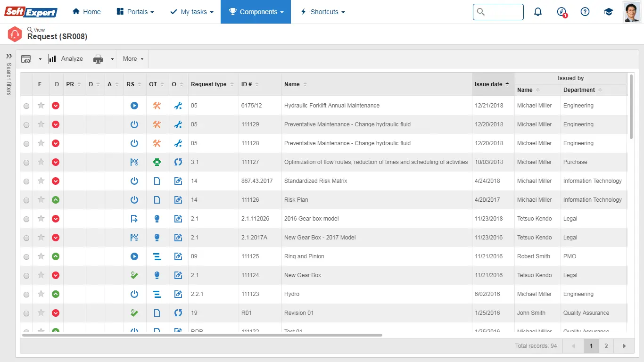Select the view options icon in the toolbar
Viewport: 644px width, 362px height.
pyautogui.click(x=27, y=58)
